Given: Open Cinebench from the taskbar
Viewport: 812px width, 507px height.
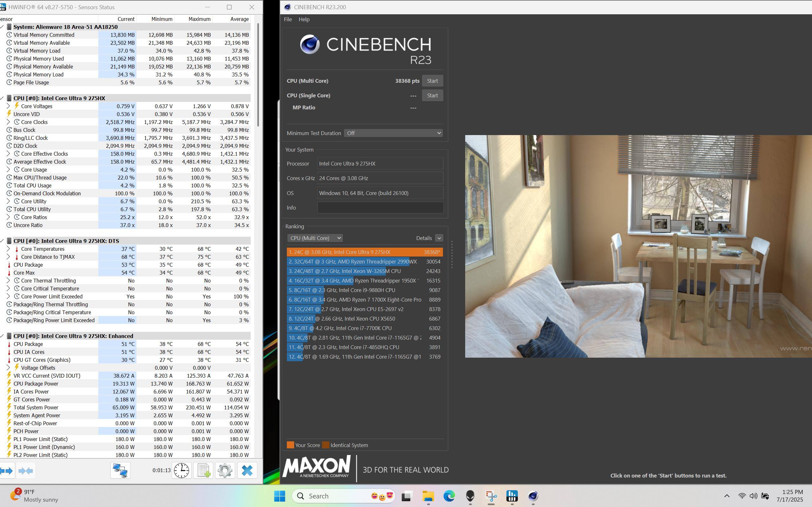Looking at the screenshot, I should 533,496.
